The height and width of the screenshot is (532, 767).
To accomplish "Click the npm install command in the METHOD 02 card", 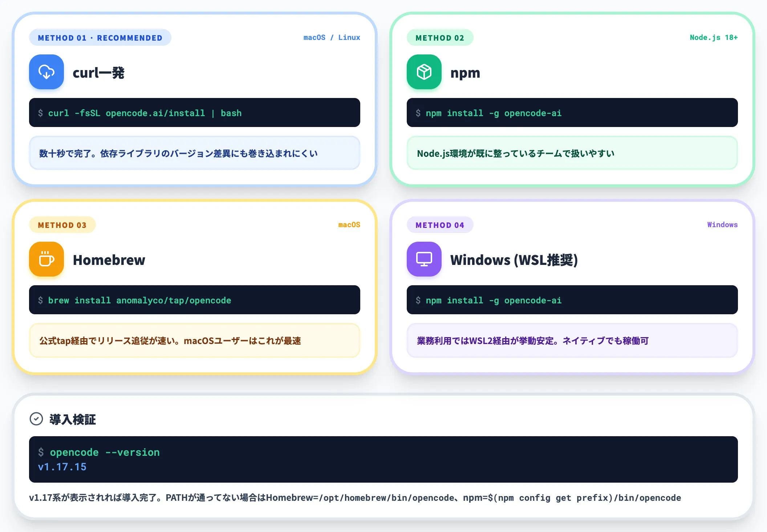I will pyautogui.click(x=572, y=112).
